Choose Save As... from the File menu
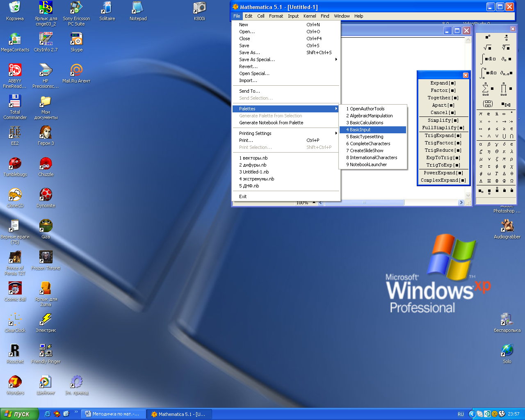The height and width of the screenshot is (420, 525). click(x=286, y=52)
